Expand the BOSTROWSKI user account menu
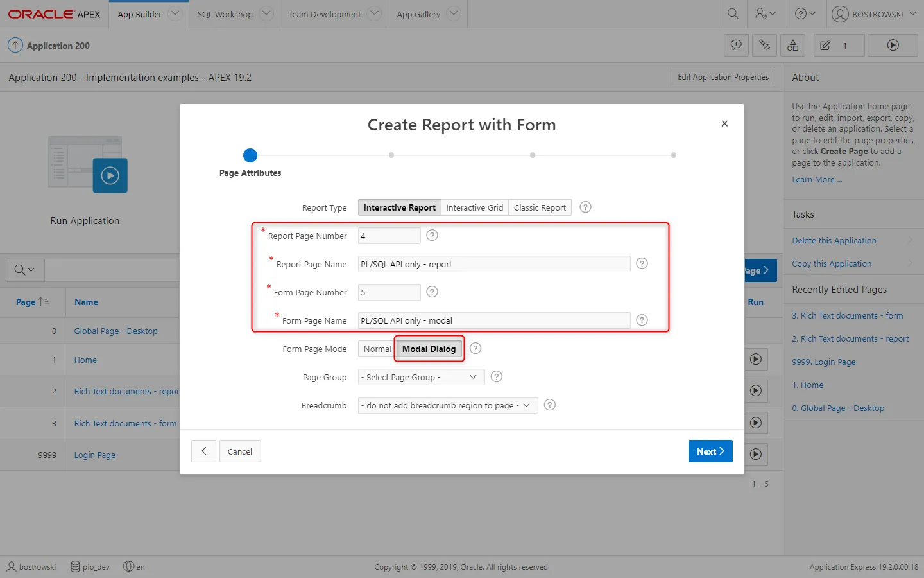924x578 pixels. (x=875, y=13)
